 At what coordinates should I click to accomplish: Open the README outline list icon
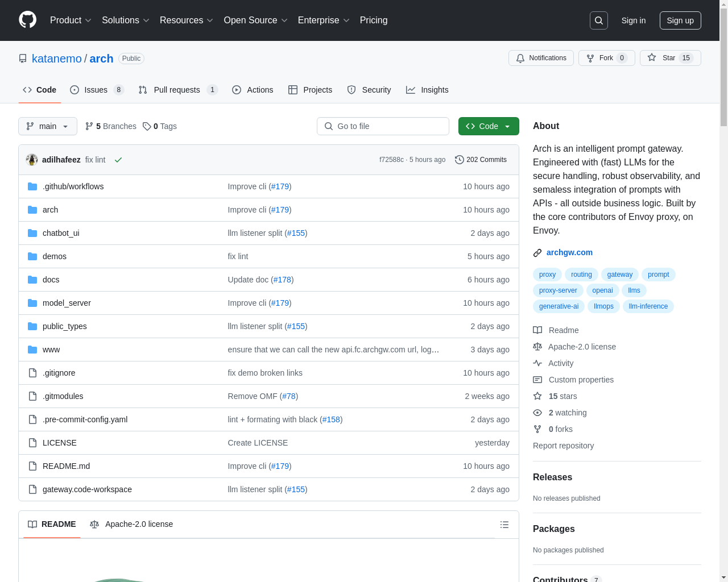tap(504, 525)
